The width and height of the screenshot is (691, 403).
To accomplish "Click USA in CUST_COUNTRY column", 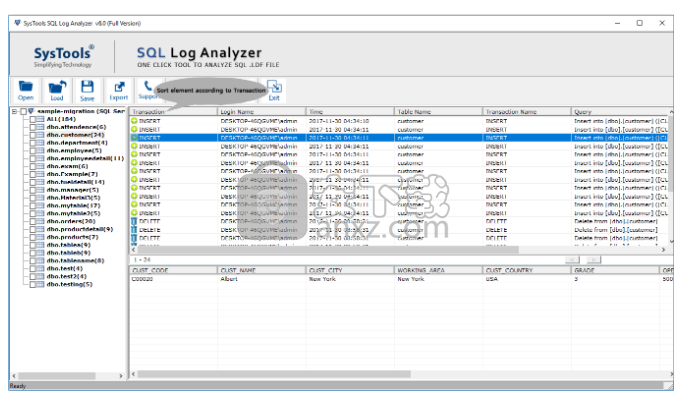I will tap(491, 279).
